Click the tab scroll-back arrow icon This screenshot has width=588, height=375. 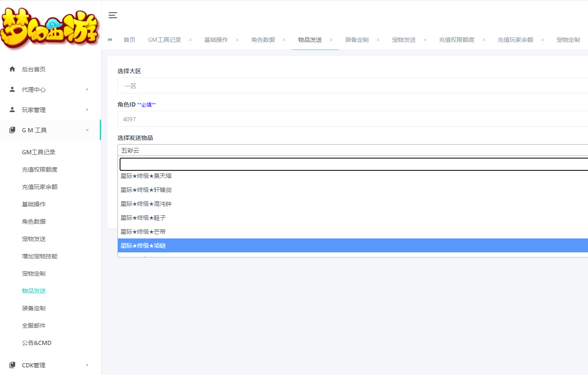pos(110,40)
